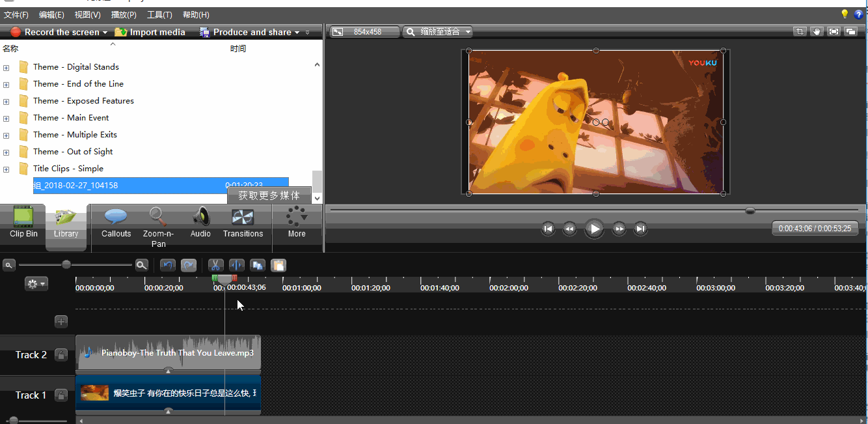Select the crop mode icon in preview toolbar
Image resolution: width=868 pixels, height=424 pixels.
point(800,31)
